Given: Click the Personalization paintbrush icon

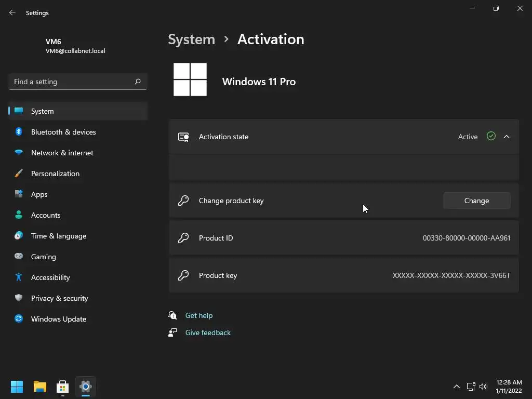Looking at the screenshot, I should (x=19, y=174).
